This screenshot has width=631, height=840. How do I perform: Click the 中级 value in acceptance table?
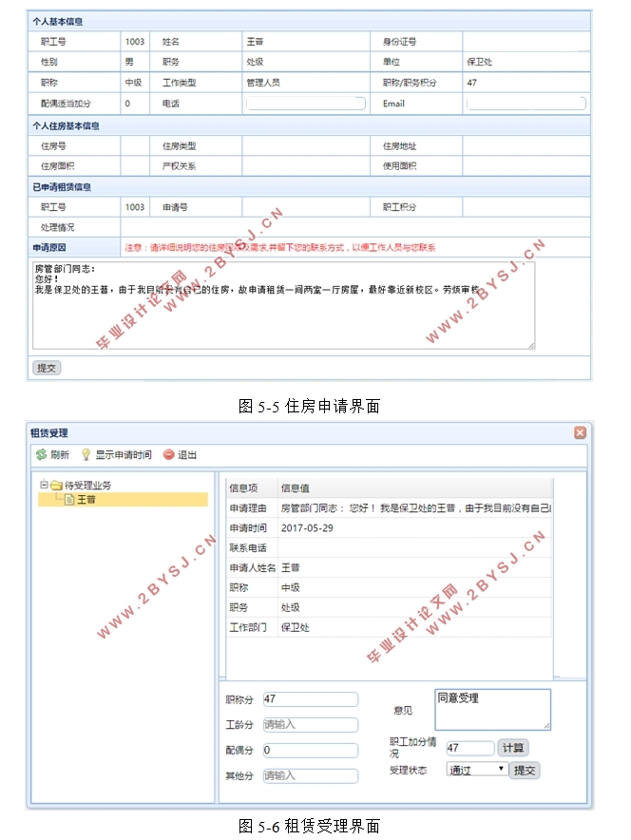(x=291, y=587)
